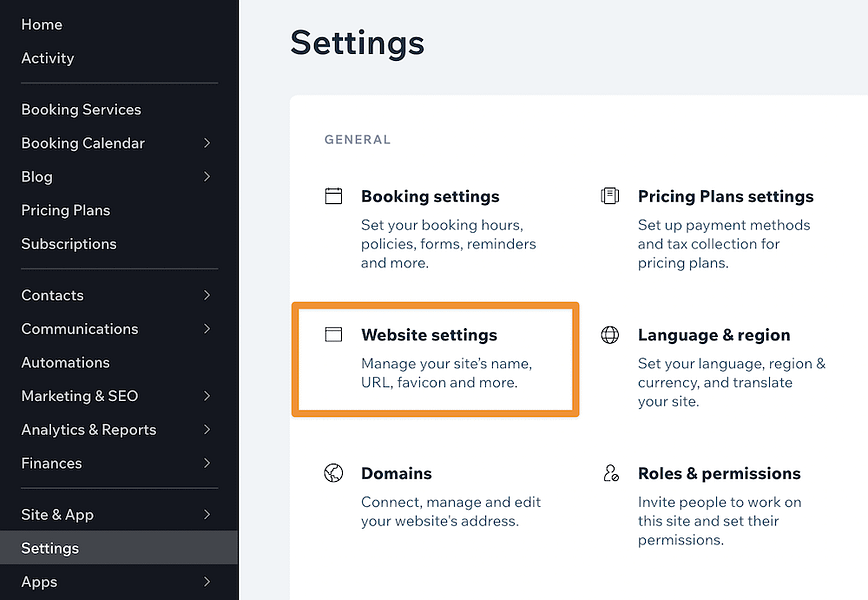Image resolution: width=868 pixels, height=600 pixels.
Task: Expand the Contacts sidebar entry
Action: tap(207, 295)
